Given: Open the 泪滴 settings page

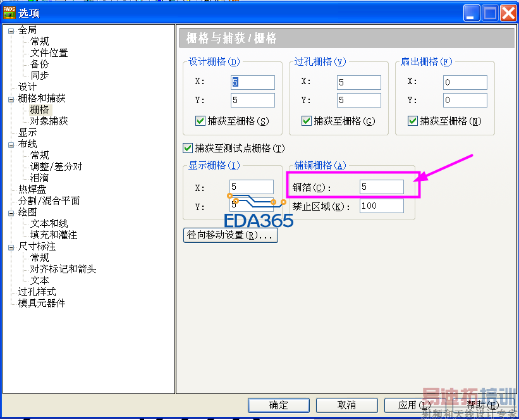Looking at the screenshot, I should 40,178.
